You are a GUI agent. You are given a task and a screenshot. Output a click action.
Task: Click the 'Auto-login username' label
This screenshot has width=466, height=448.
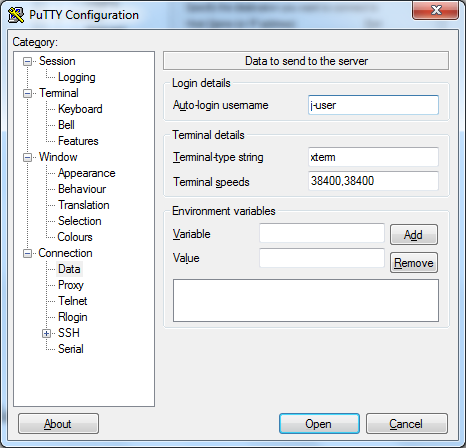click(x=220, y=105)
